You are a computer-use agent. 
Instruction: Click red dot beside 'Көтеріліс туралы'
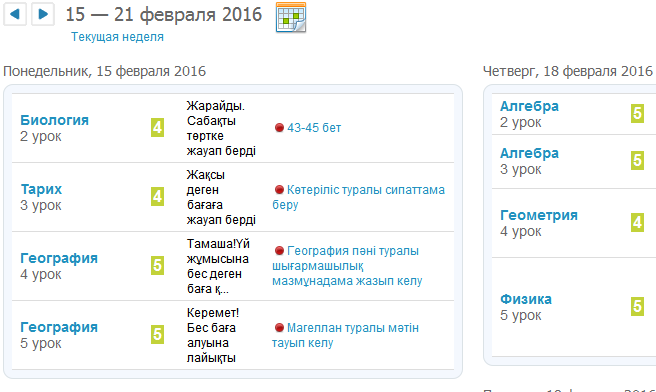click(279, 190)
